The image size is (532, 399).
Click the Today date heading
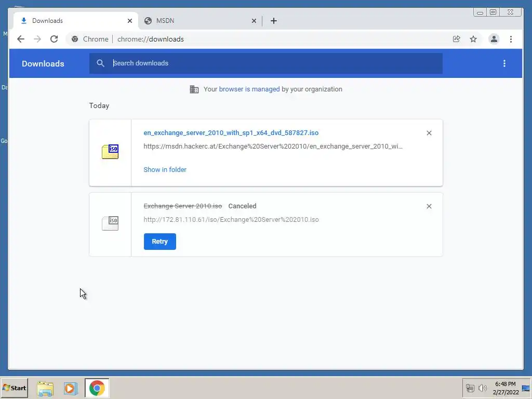(x=99, y=105)
